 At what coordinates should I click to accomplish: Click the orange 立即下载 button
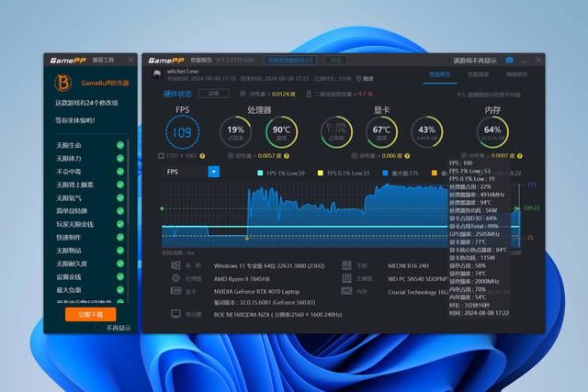pos(90,314)
